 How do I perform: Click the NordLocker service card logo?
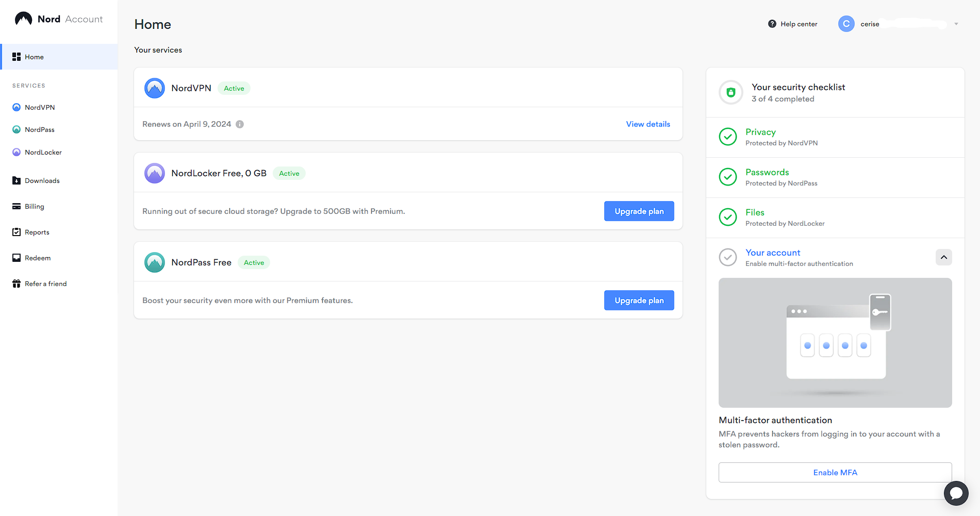click(155, 173)
